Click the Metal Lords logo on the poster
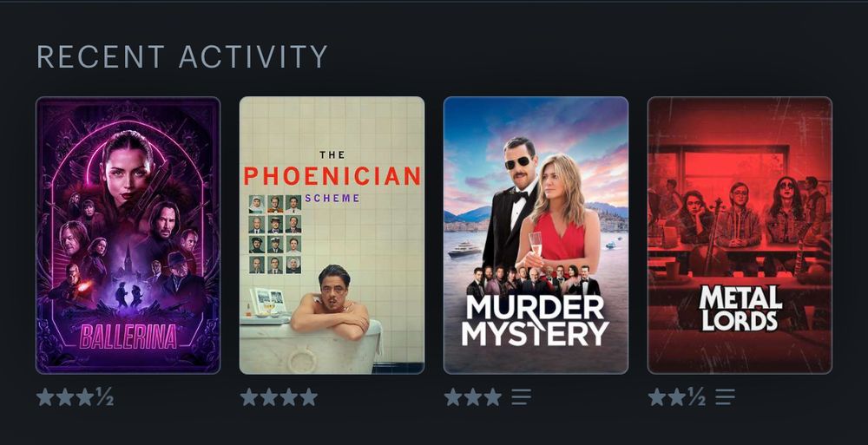 tap(740, 308)
